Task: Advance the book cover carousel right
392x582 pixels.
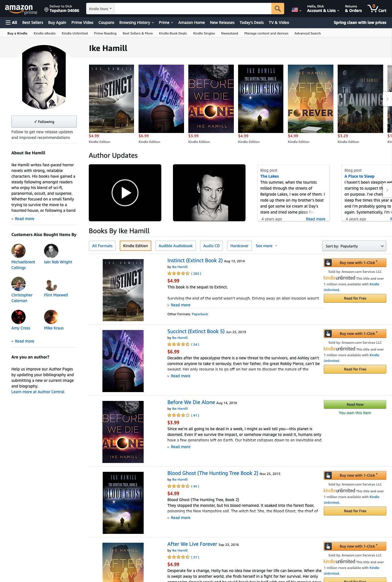Action: coord(387,99)
